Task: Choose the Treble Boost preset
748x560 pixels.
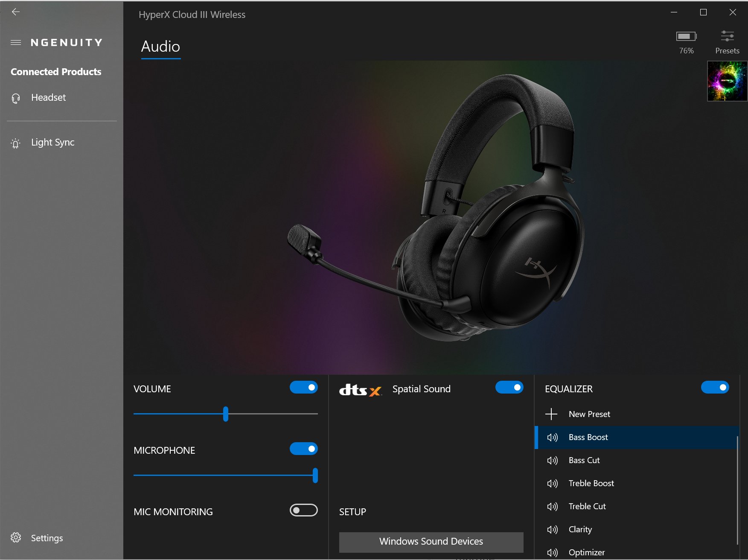Action: [x=591, y=483]
